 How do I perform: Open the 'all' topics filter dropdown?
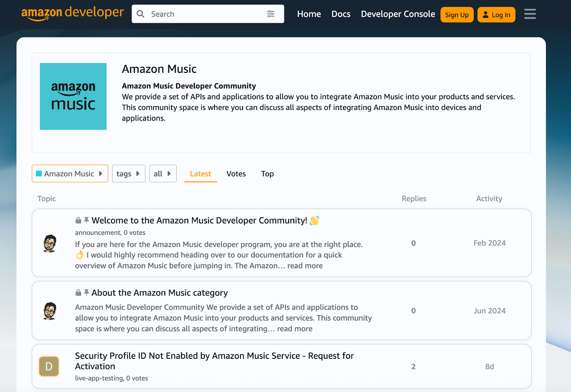click(163, 174)
